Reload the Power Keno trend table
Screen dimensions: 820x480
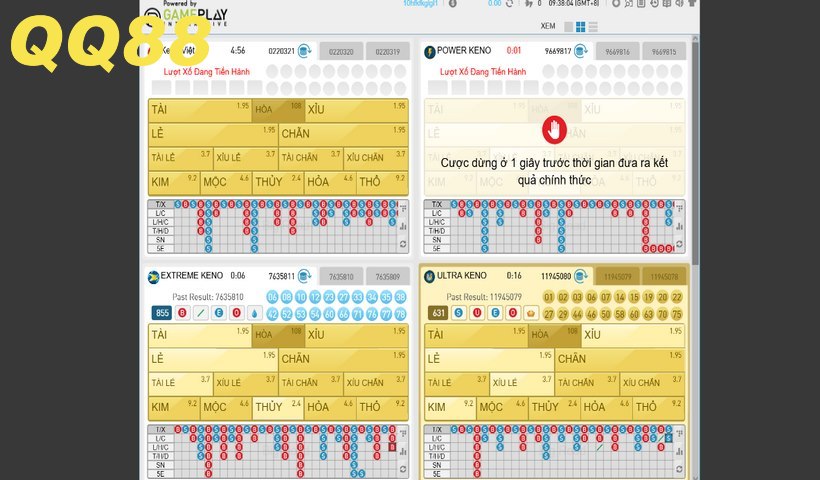(x=679, y=244)
